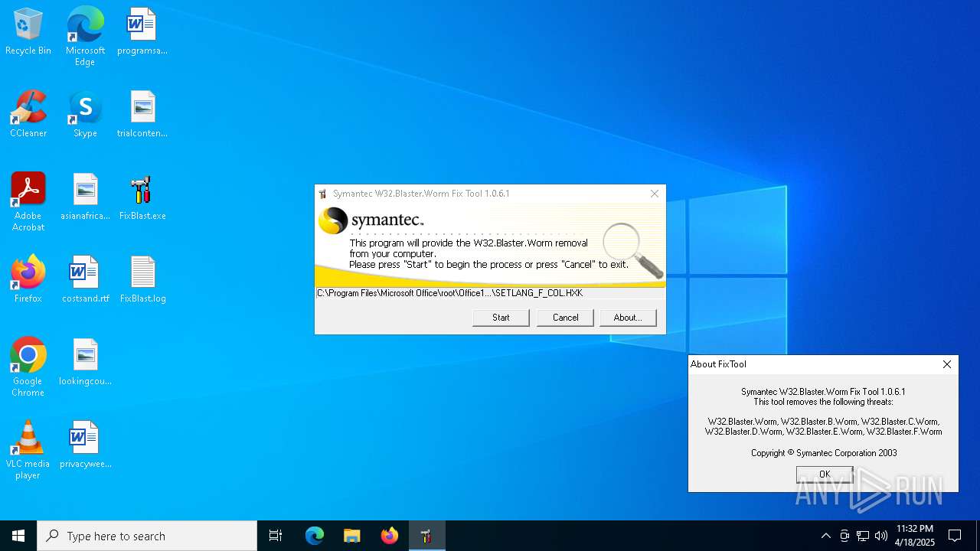980x551 pixels.
Task: Select the FixBlast.log file
Action: coord(142,279)
